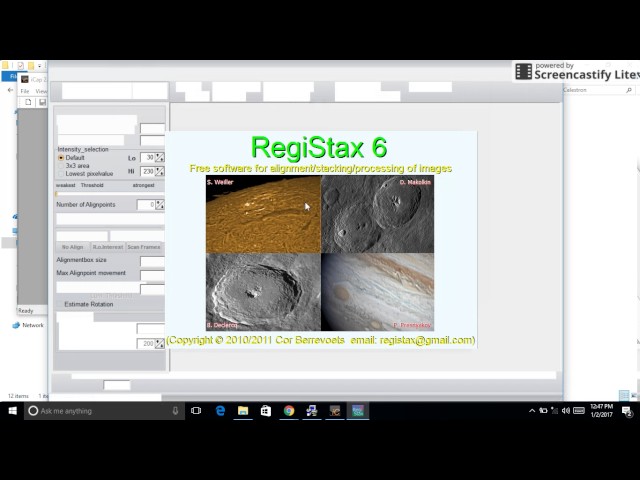This screenshot has width=640, height=480.
Task: Click the computer program icon beside Chrome
Action: [311, 411]
